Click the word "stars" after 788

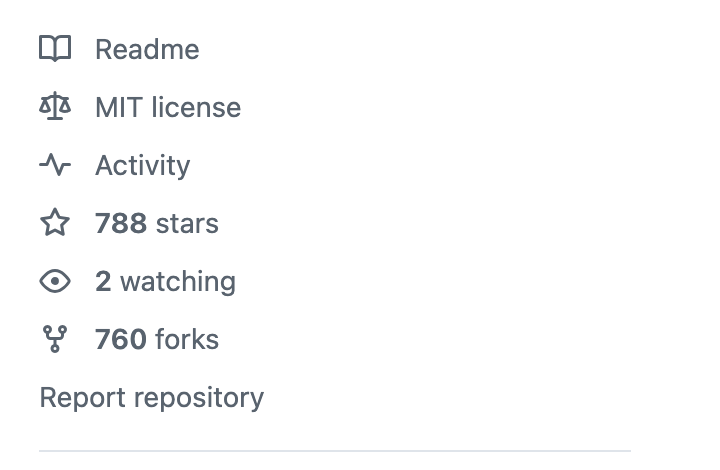pyautogui.click(x=187, y=223)
